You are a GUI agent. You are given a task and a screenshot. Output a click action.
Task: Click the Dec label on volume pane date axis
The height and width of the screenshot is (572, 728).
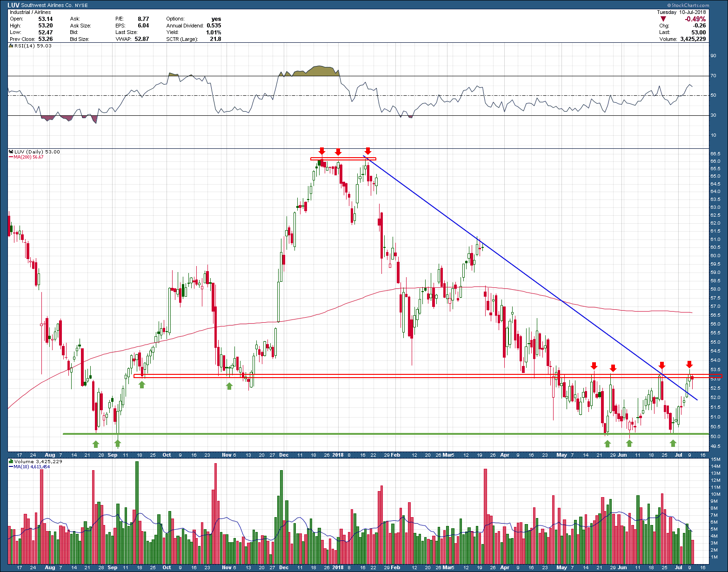tap(284, 567)
